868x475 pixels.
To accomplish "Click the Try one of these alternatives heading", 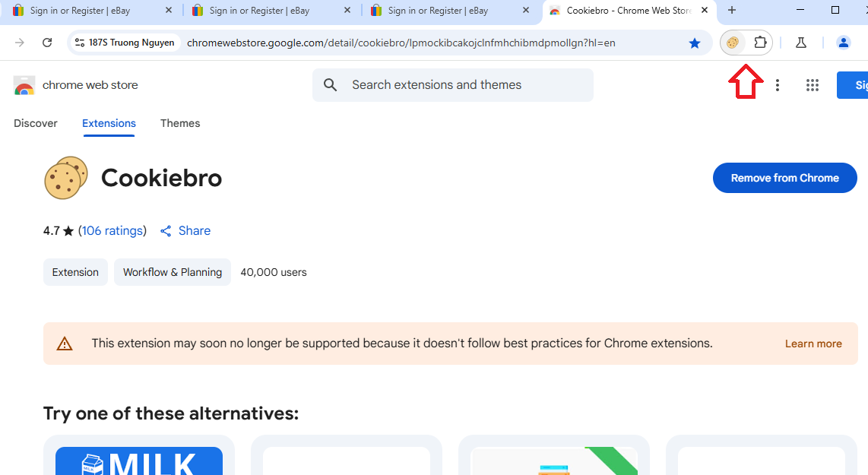I will coord(171,413).
